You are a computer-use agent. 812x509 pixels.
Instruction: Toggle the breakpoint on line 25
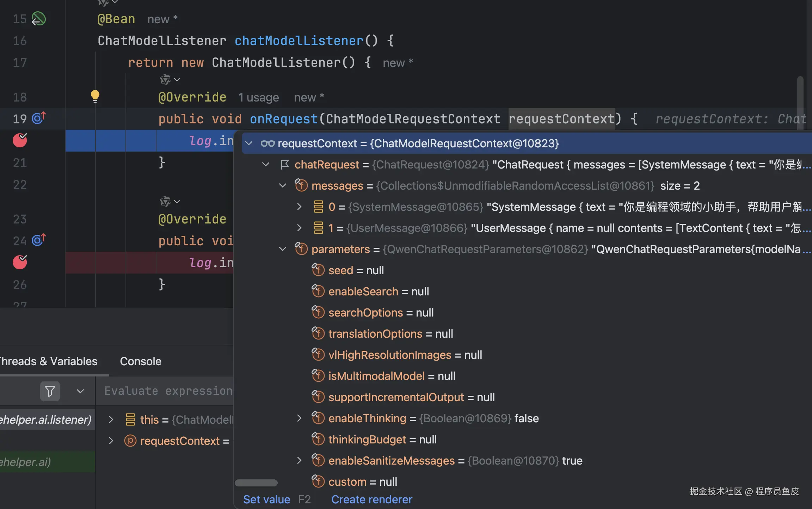(20, 262)
